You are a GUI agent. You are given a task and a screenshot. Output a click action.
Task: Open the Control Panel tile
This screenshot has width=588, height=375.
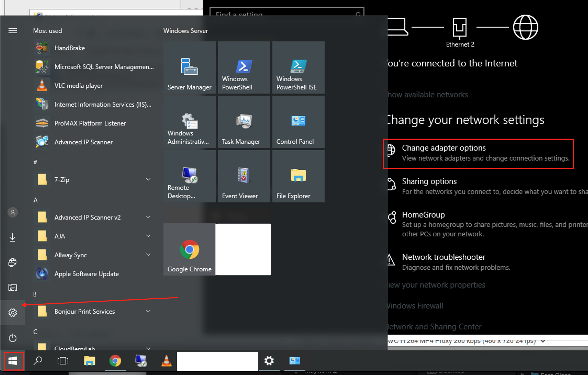click(298, 122)
